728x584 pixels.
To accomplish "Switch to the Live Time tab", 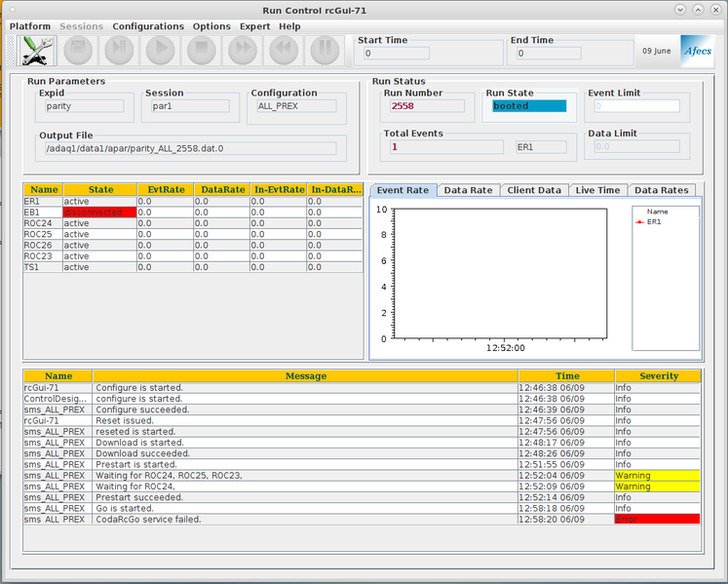I will pos(597,190).
